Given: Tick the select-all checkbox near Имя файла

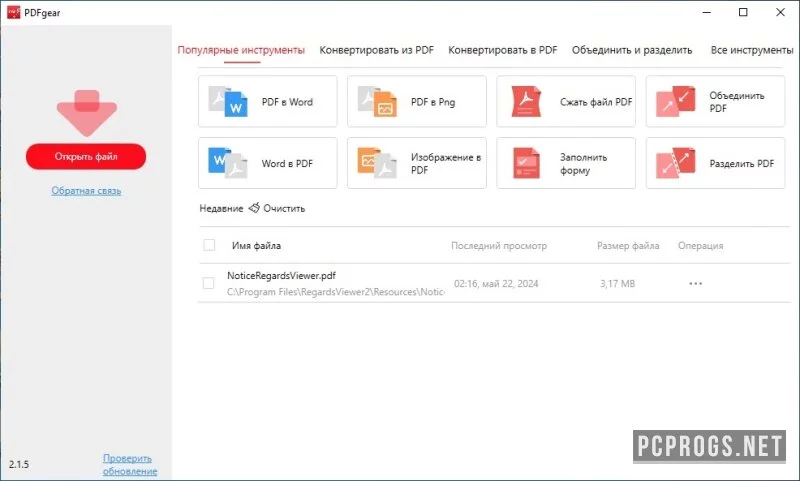Looking at the screenshot, I should [x=209, y=245].
